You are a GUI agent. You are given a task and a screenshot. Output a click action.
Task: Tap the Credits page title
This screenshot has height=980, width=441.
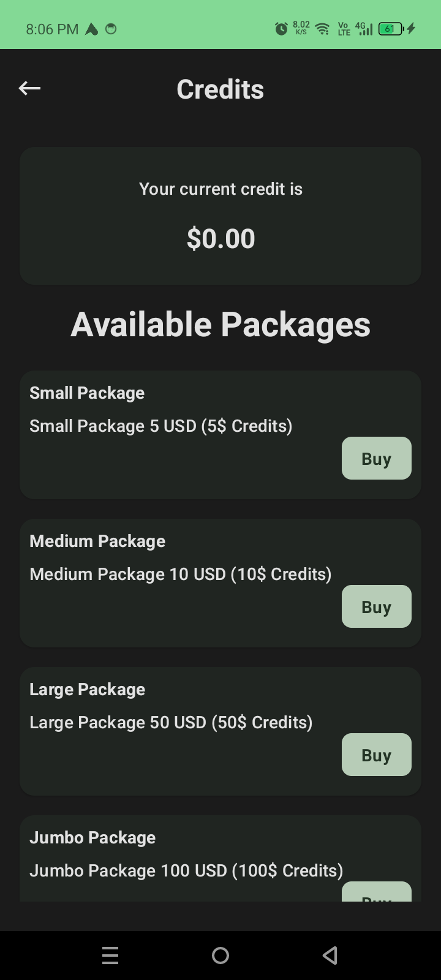tap(221, 89)
